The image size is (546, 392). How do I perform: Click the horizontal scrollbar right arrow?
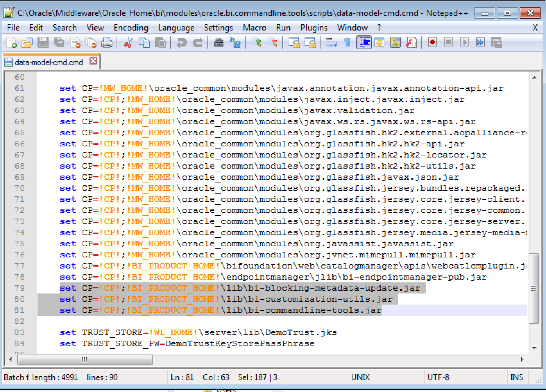522,360
